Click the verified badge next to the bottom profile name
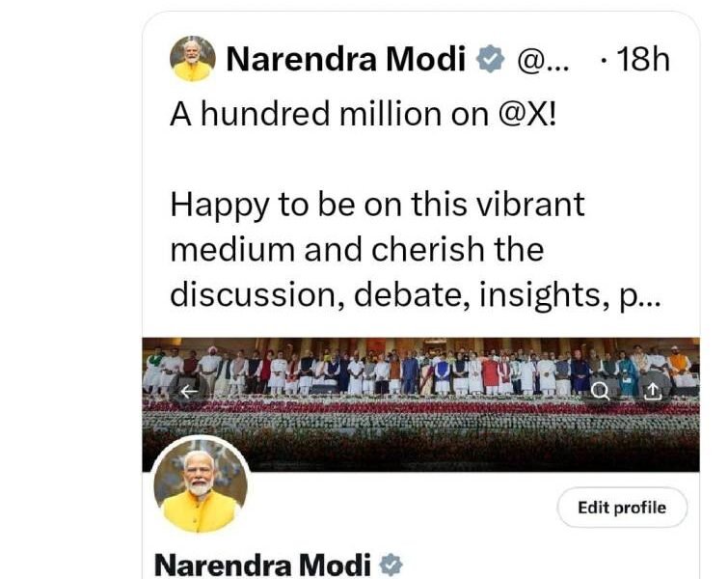This screenshot has width=728, height=579. tap(391, 565)
